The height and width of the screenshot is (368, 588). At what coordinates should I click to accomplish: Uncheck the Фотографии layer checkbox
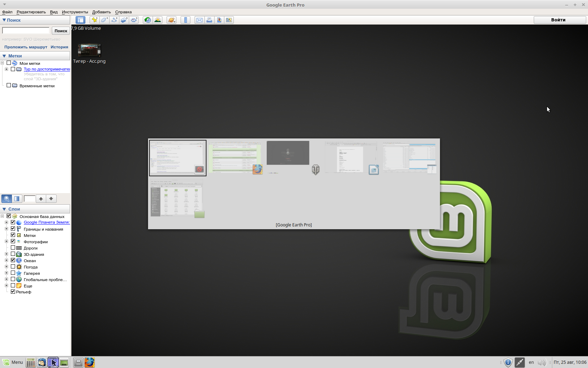point(13,241)
